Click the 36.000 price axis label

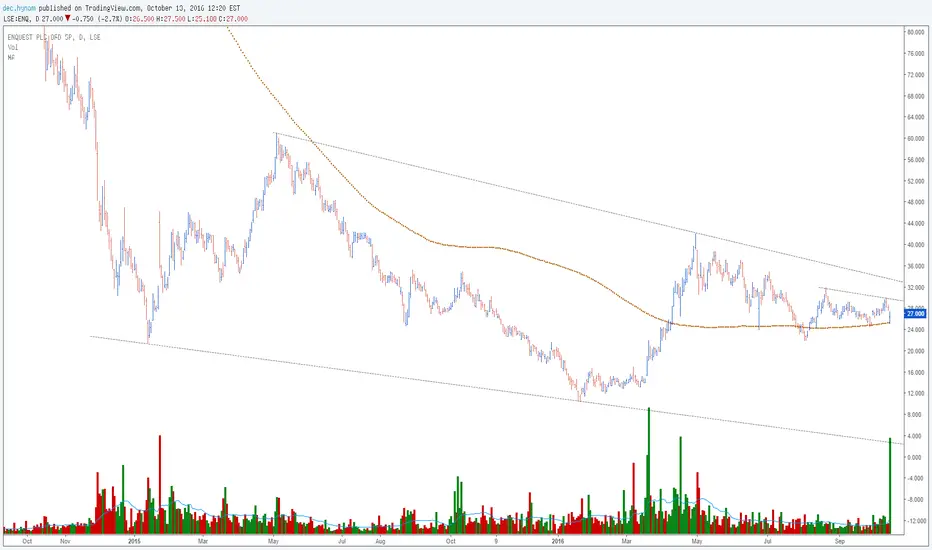coord(915,266)
